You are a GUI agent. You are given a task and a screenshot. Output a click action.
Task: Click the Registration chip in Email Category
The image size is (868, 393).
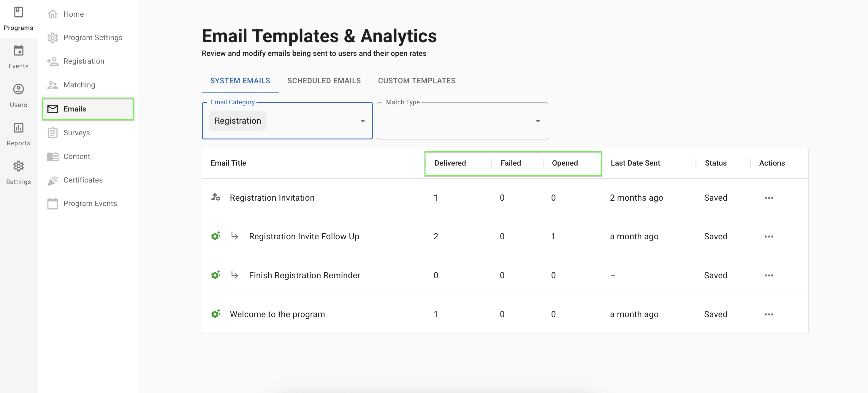[237, 121]
